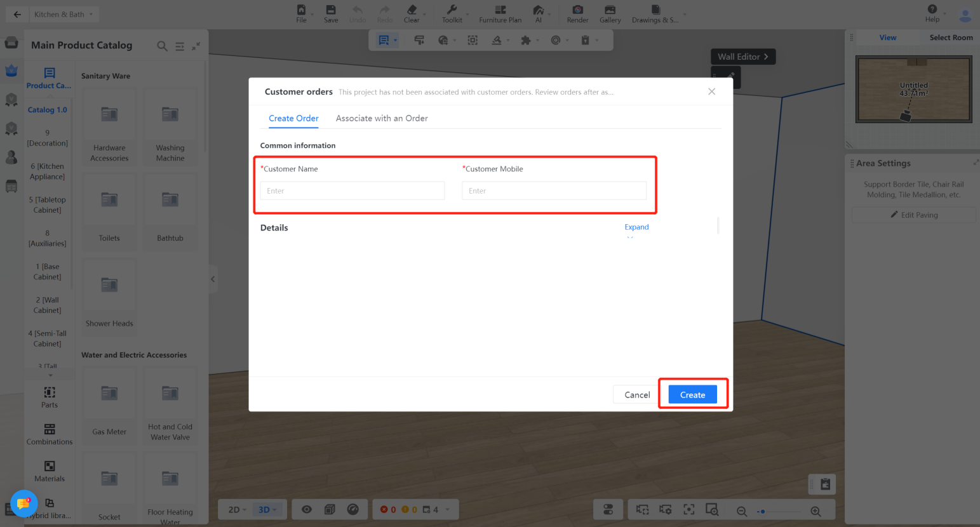The image size is (980, 527).
Task: Toggle visibility with the eye icon
Action: tap(307, 509)
